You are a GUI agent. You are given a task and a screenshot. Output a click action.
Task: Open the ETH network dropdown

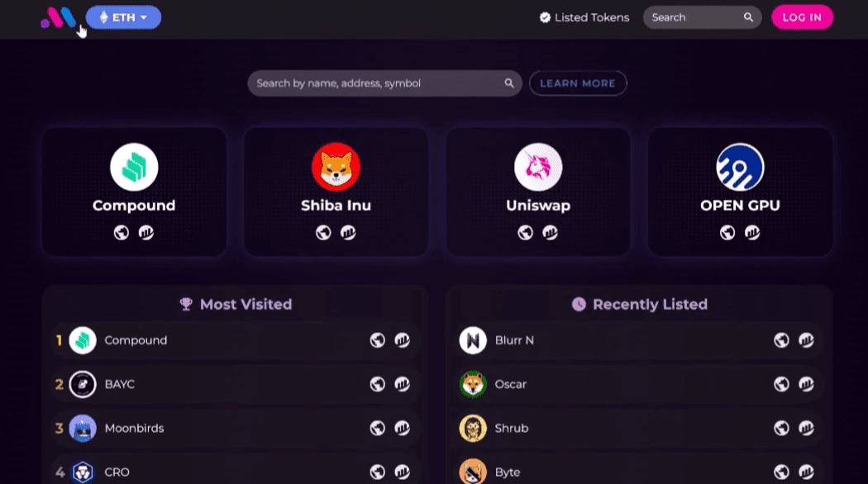[123, 17]
